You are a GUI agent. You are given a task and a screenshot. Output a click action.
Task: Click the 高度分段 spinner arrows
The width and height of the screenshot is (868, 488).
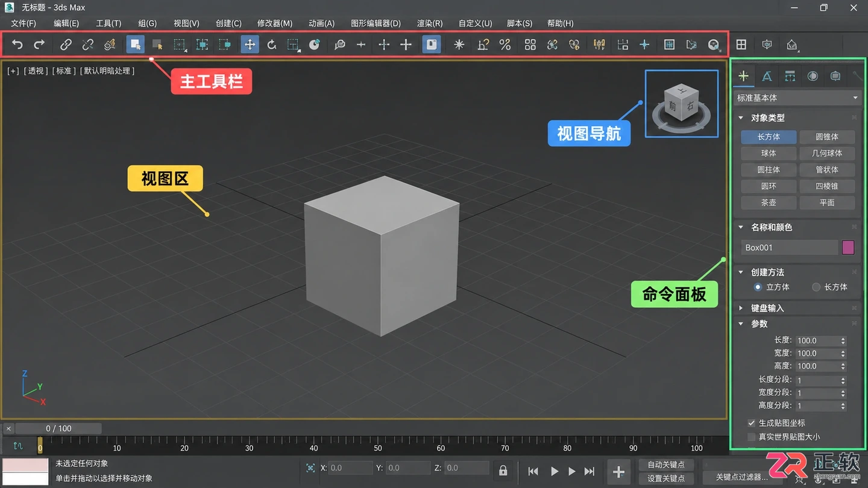[x=843, y=406]
